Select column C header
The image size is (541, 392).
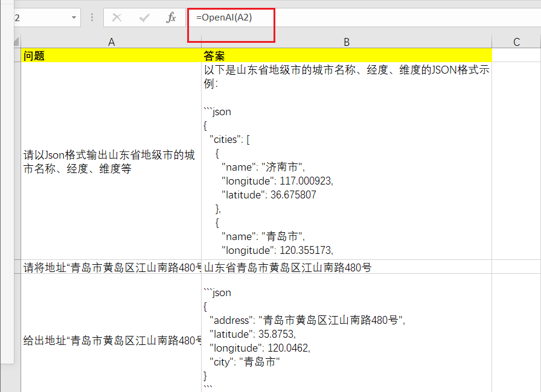tap(516, 42)
